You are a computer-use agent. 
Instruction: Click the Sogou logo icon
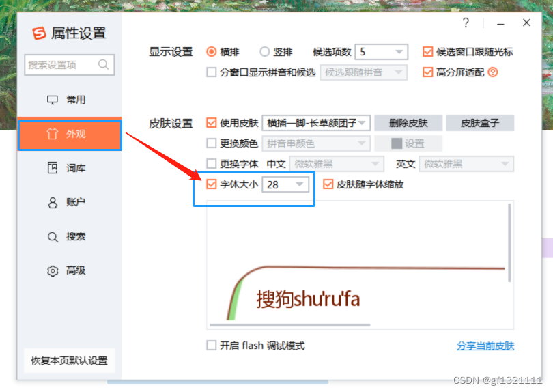(39, 33)
